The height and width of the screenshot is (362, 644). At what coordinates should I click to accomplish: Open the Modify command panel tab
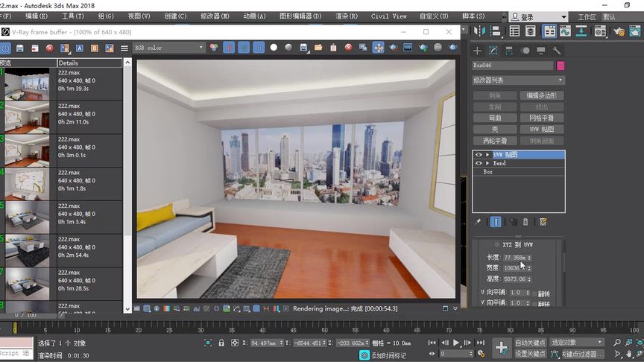493,51
